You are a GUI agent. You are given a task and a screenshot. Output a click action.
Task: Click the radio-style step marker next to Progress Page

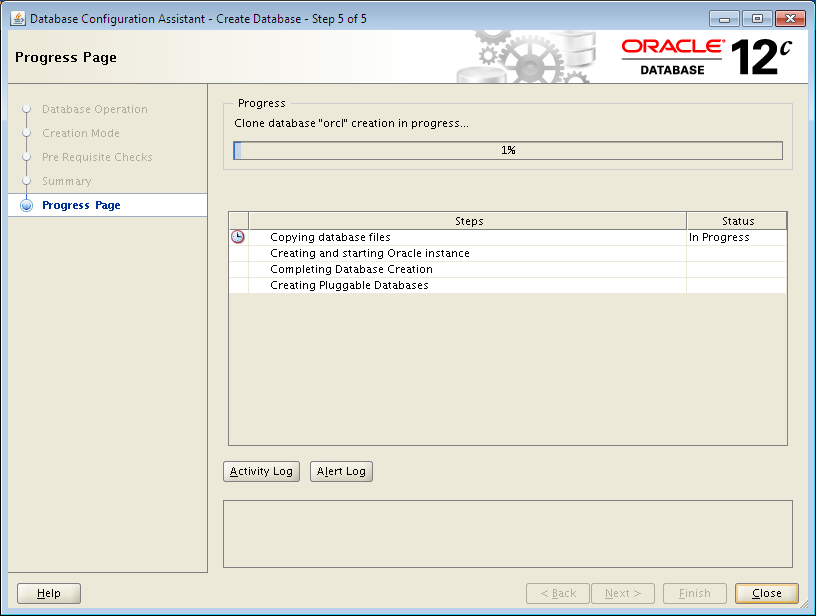click(26, 205)
